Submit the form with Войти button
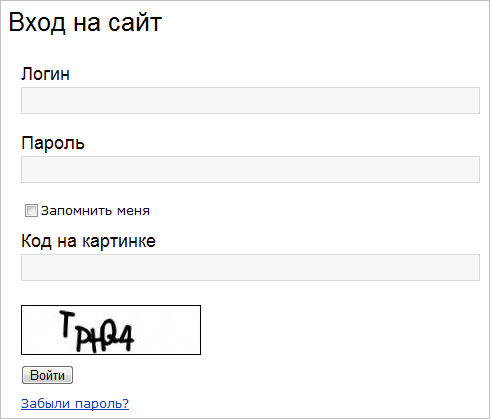The height and width of the screenshot is (419, 490). tap(47, 375)
